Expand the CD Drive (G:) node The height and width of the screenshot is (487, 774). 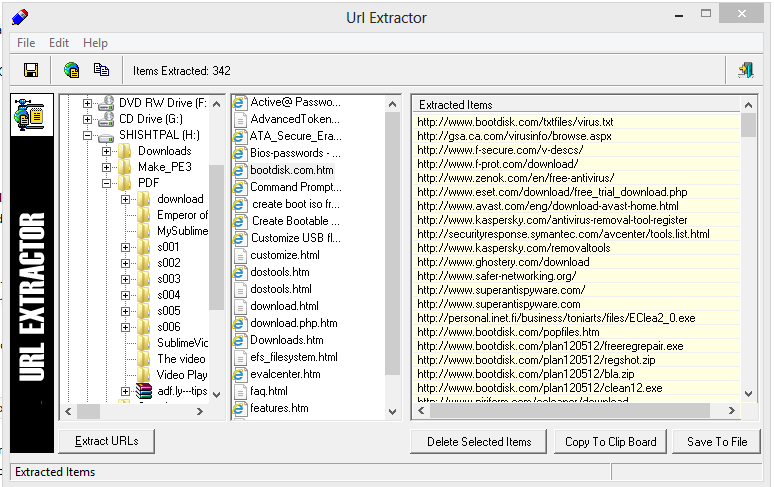[87, 119]
